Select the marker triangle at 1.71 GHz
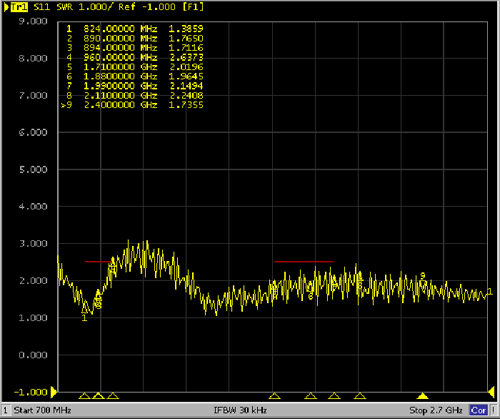Viewport: 500px width, 419px height. [x=274, y=396]
